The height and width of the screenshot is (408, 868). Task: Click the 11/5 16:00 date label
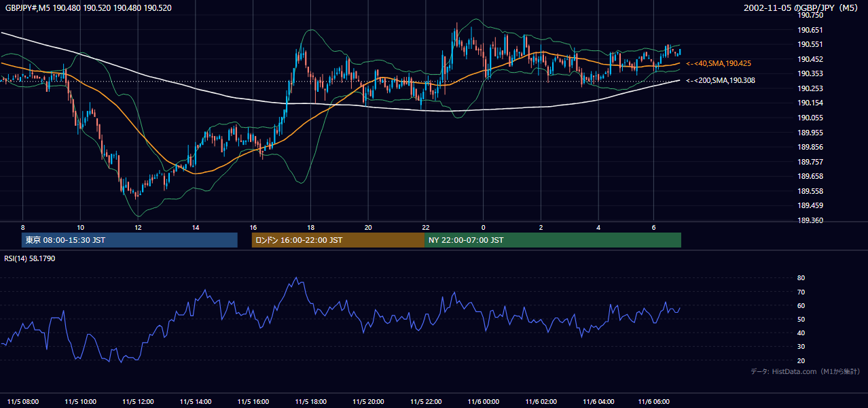pos(253,401)
